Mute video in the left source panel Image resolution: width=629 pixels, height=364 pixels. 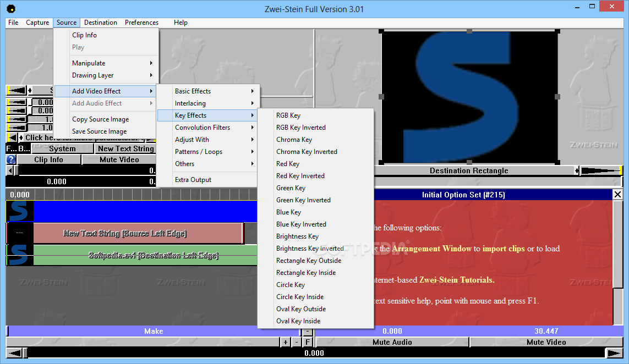[x=119, y=159]
